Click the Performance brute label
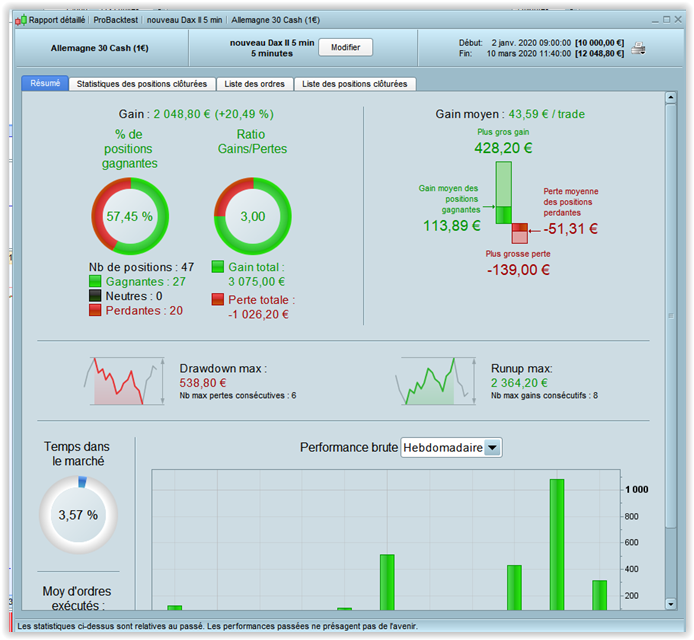Viewport: 694px width, 640px height. point(349,447)
